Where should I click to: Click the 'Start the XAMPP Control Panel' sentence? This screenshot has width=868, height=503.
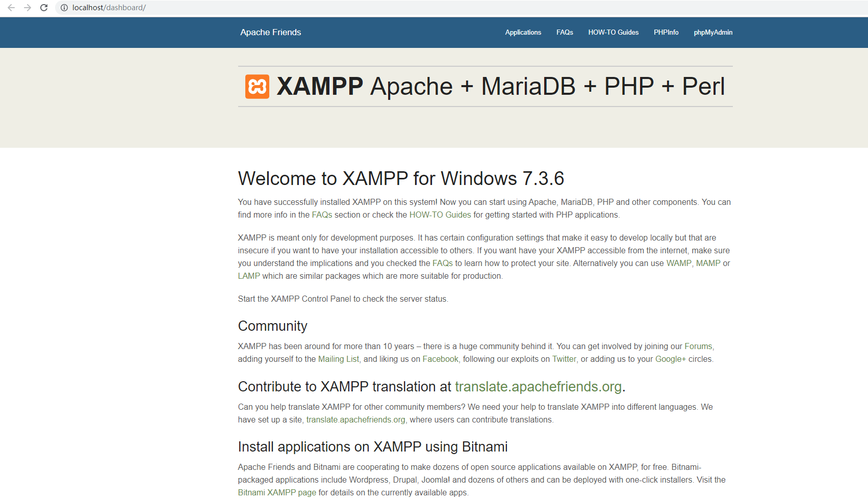[x=343, y=299]
